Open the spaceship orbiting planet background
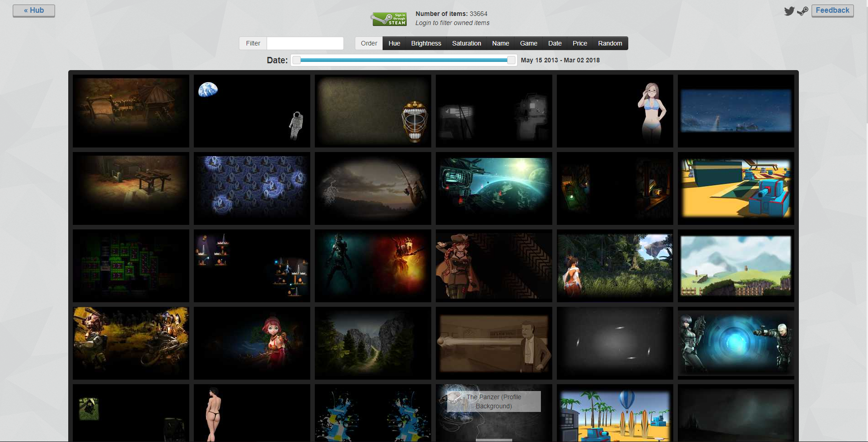This screenshot has height=442, width=868. point(494,188)
